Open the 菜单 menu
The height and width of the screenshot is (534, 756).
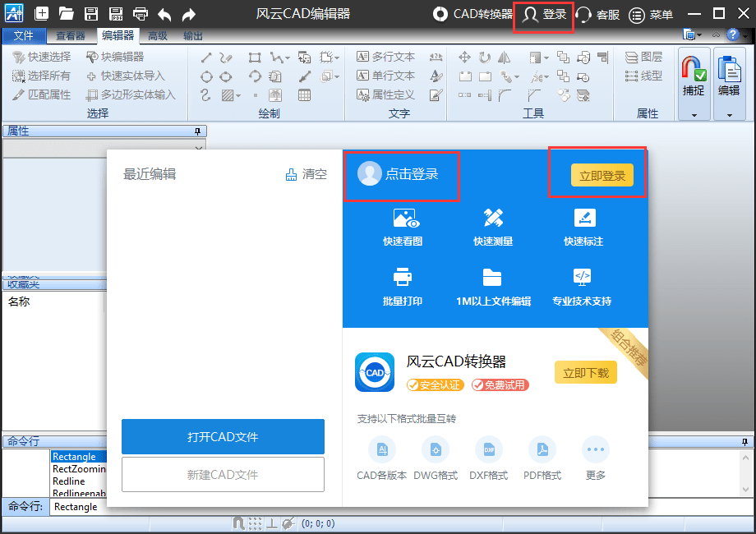(651, 15)
